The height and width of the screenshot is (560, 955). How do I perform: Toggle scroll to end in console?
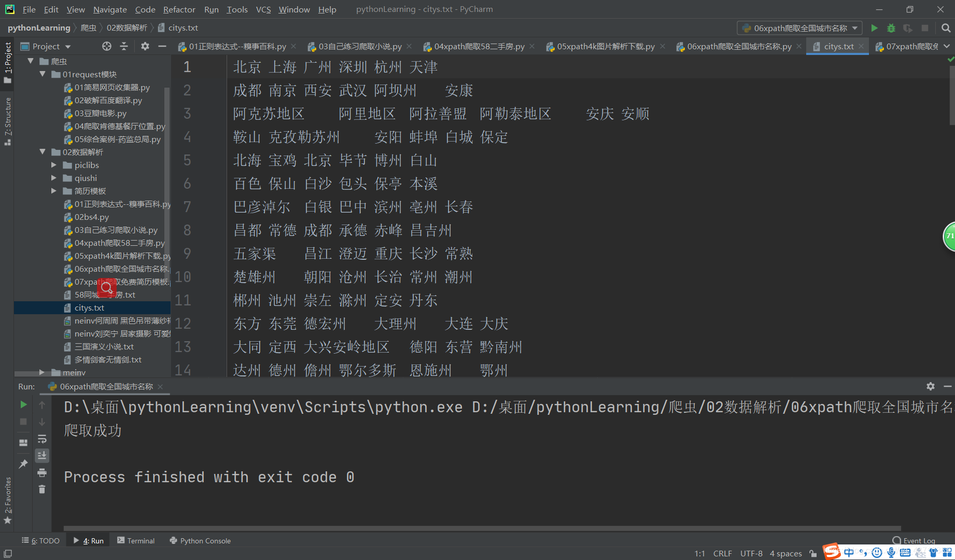tap(42, 456)
